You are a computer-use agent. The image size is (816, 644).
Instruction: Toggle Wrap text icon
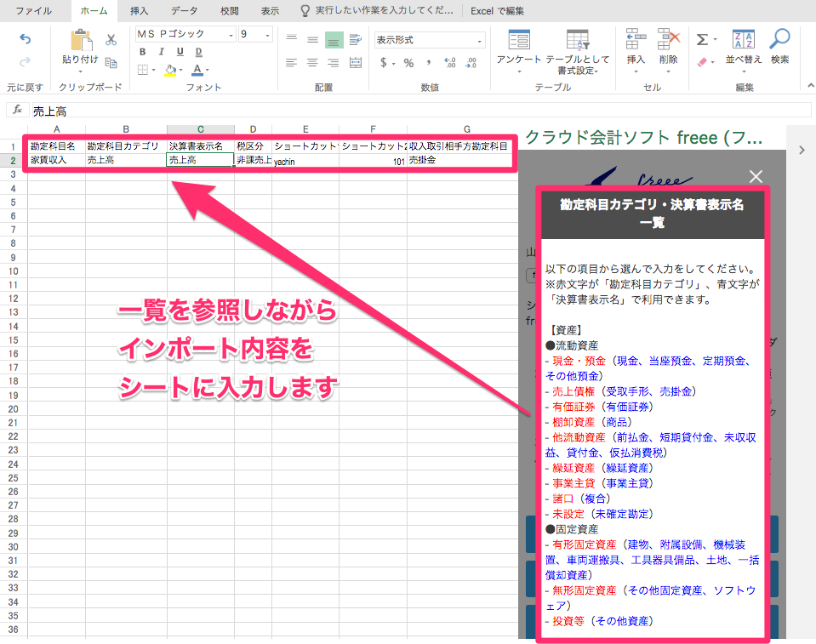(356, 39)
